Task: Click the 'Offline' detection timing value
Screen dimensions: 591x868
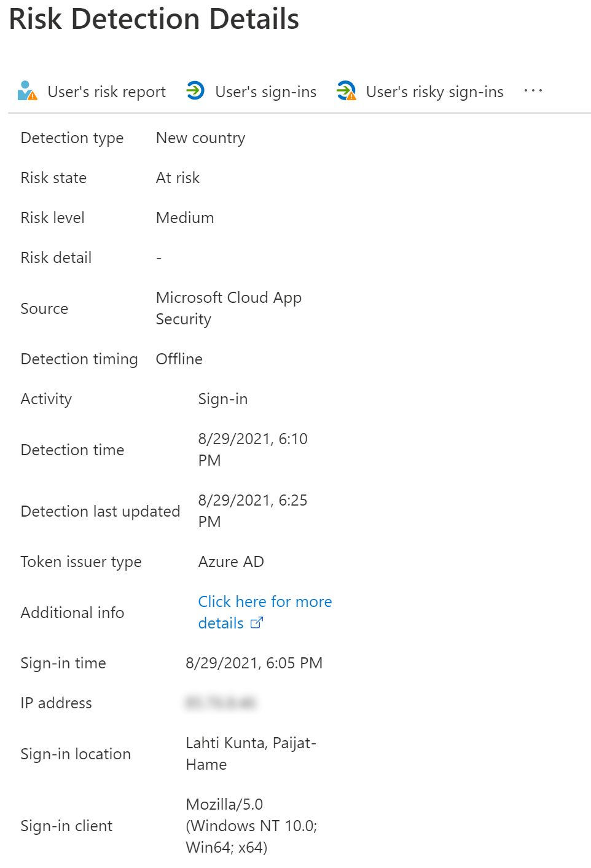Action: click(x=179, y=359)
